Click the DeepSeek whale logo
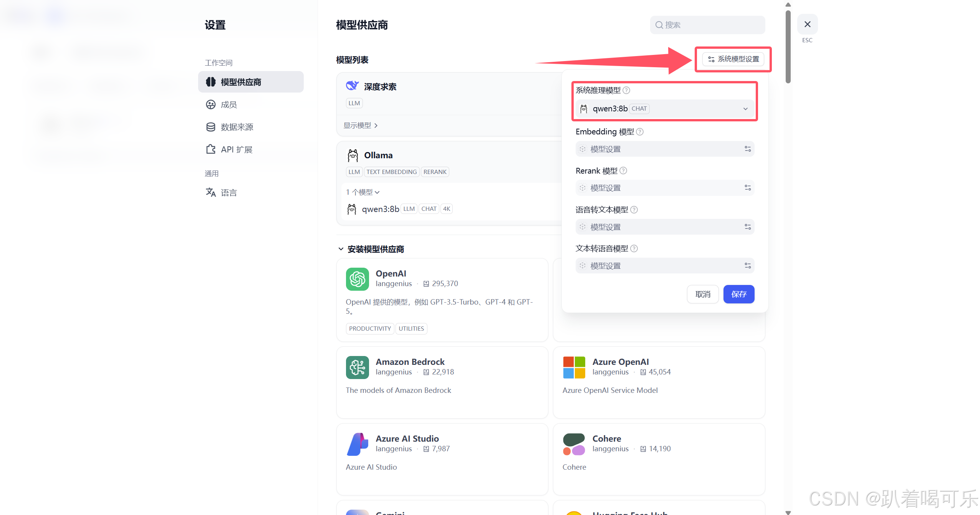The width and height of the screenshot is (980, 515). point(352,86)
